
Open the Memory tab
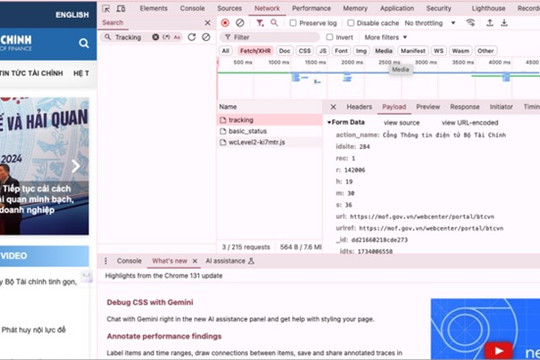click(x=355, y=8)
